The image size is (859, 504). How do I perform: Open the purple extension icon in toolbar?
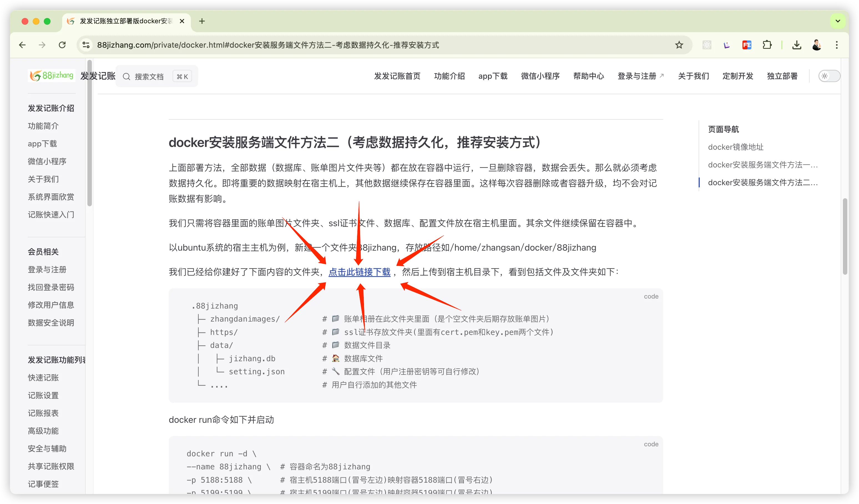727,45
